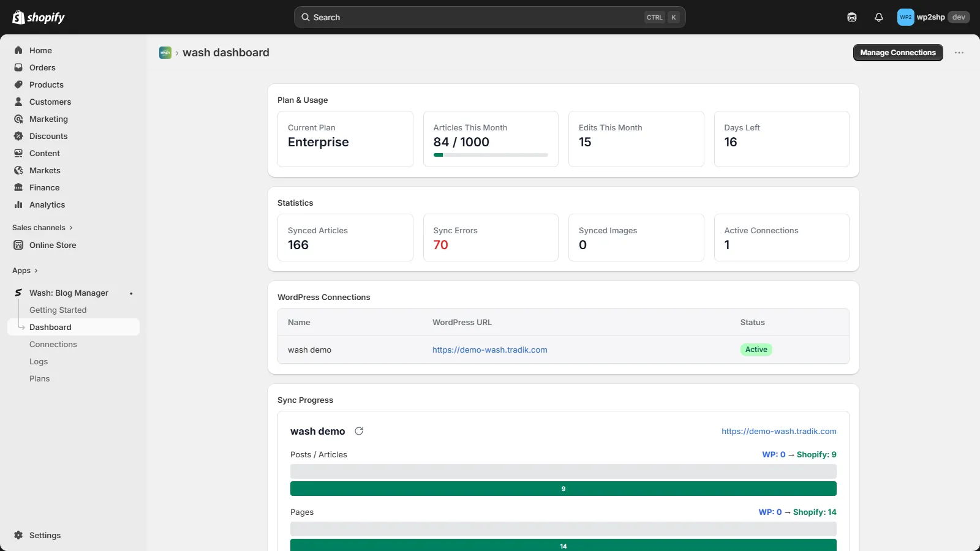Click the wash dashboard page title
The image size is (980, 551).
click(x=226, y=53)
